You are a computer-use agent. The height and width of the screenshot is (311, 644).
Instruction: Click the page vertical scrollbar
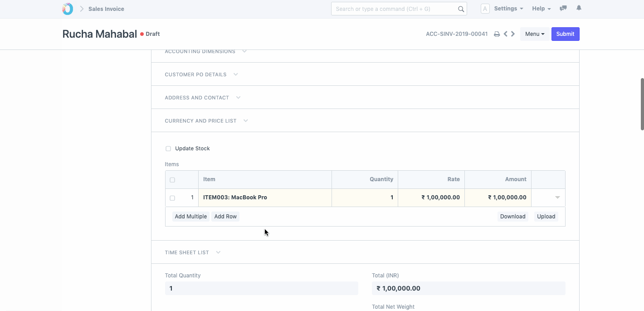[642, 104]
